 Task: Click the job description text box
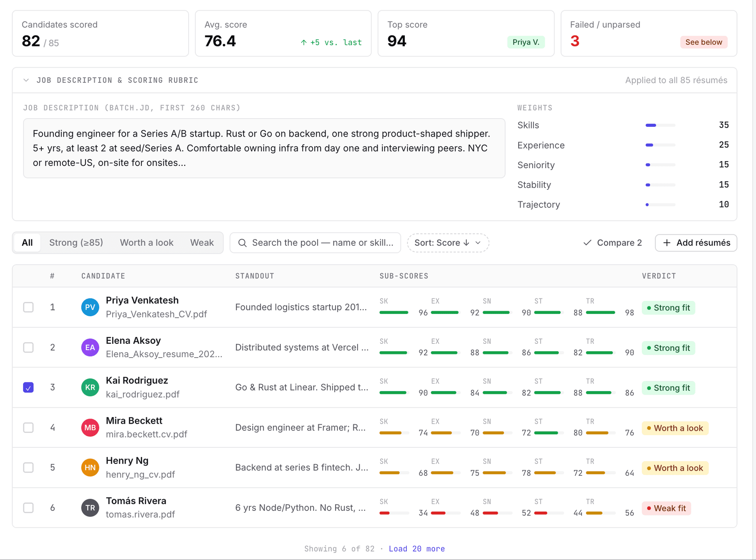tap(264, 148)
